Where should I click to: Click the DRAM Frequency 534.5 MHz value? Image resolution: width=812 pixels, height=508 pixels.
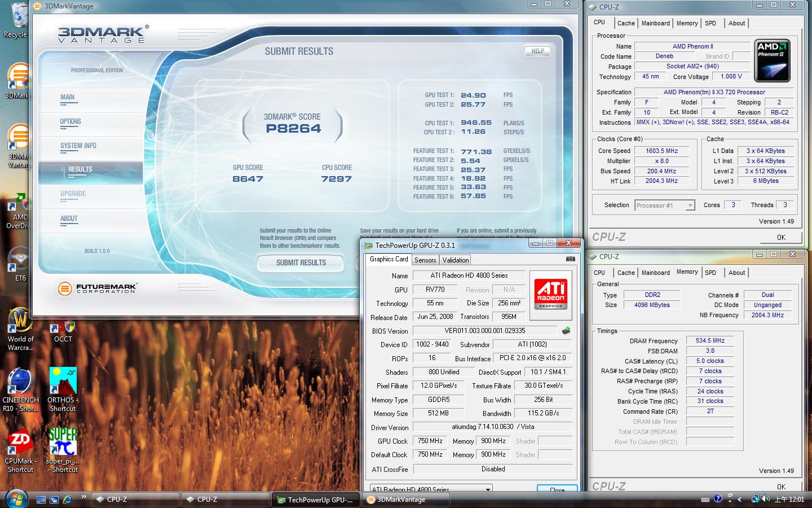tap(710, 341)
